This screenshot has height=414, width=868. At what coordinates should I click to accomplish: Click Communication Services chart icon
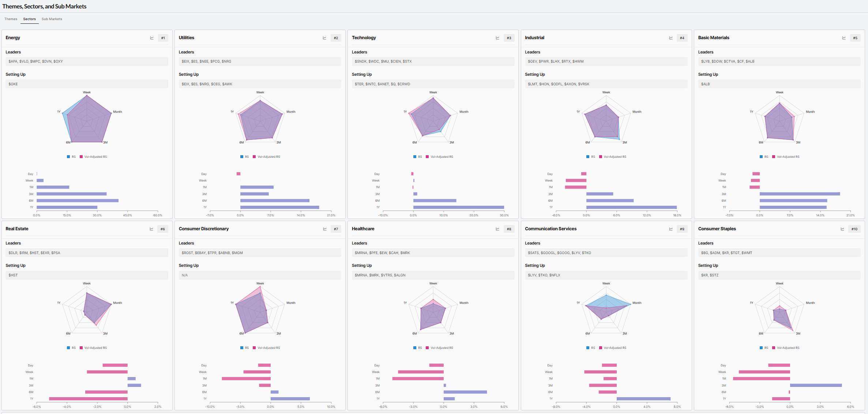(671, 229)
